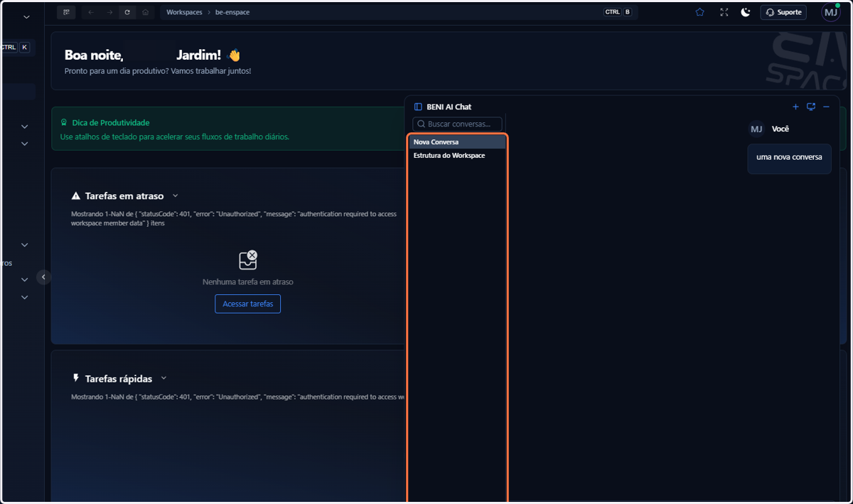Click the be-enspace breadcrumb

tap(232, 12)
